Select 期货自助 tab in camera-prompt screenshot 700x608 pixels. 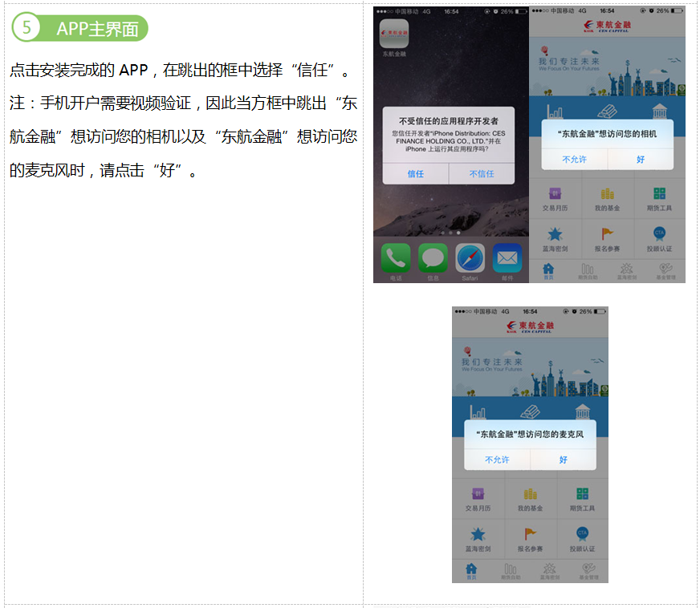click(x=588, y=271)
